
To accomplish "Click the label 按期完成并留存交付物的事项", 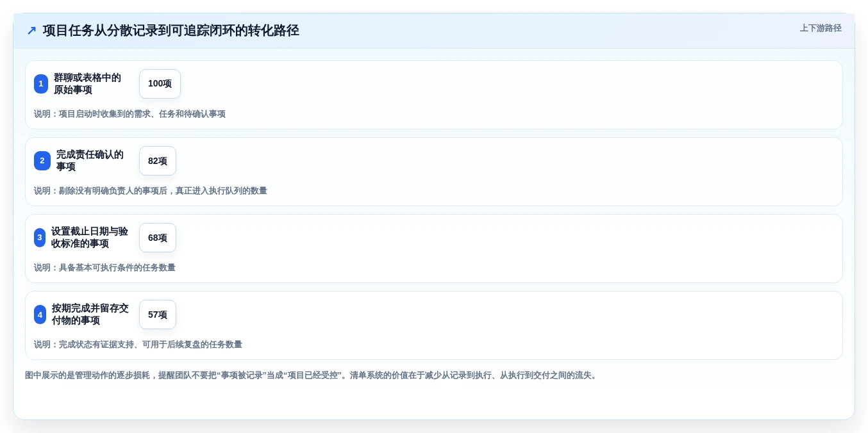I will 90,315.
